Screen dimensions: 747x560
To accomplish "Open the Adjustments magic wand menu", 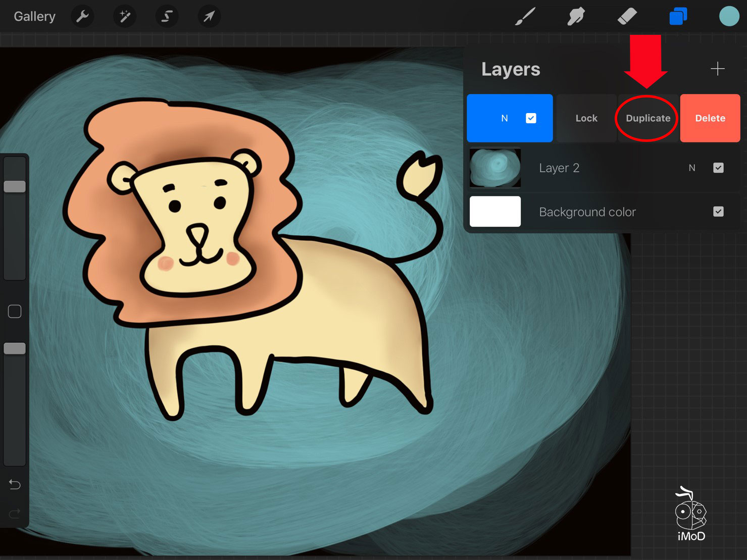I will (124, 17).
